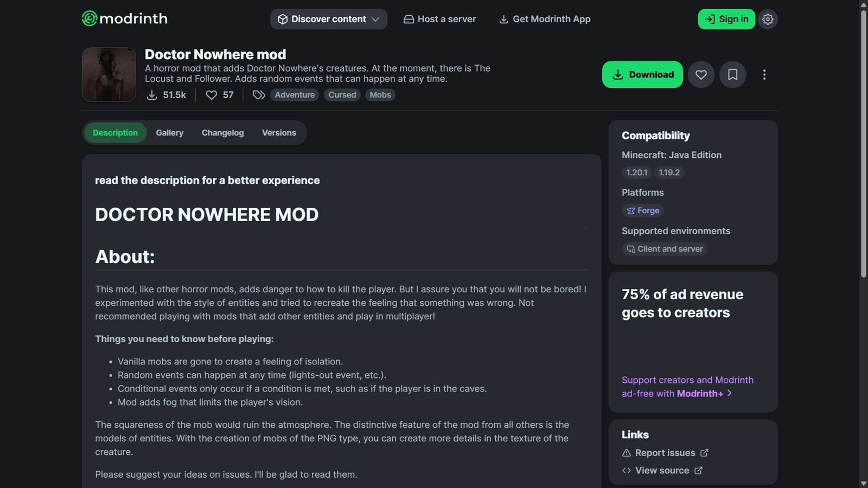Click the Client and server environment chip
868x488 pixels.
[x=664, y=249]
